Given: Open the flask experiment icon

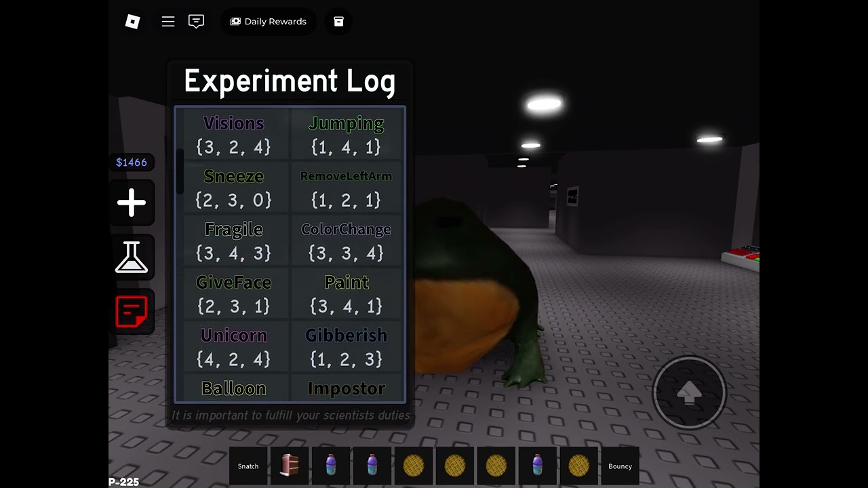Looking at the screenshot, I should (132, 258).
